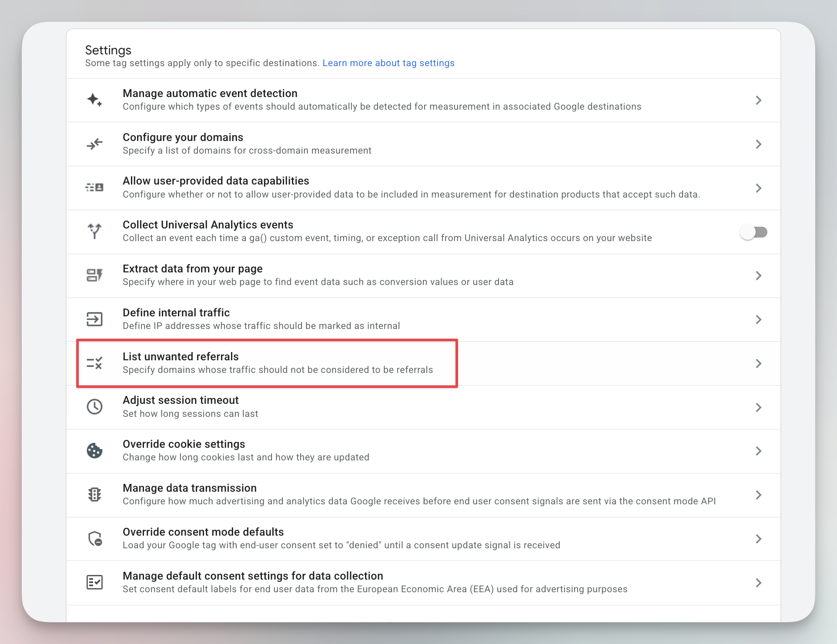Click the checklist icon for default consent settings
This screenshot has height=644, width=837.
94,582
